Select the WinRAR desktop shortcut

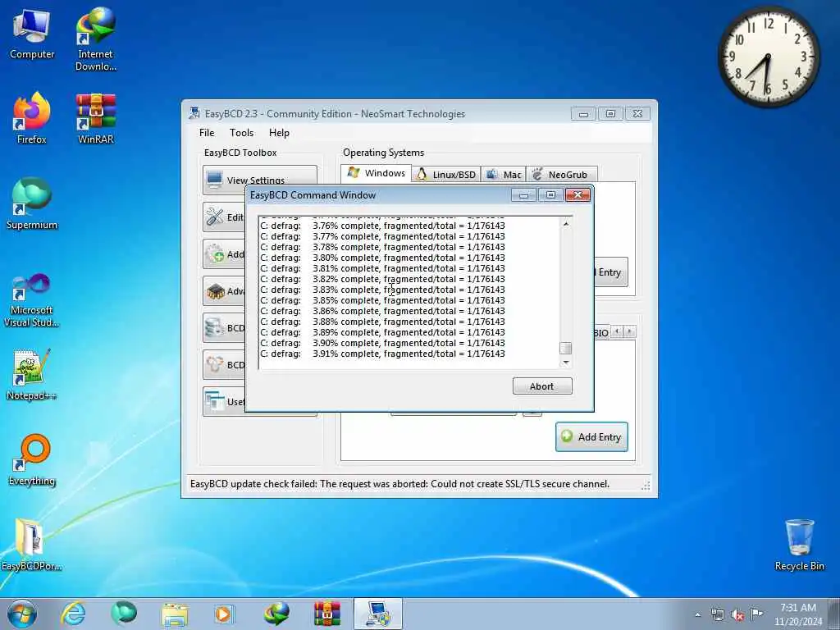coord(95,119)
